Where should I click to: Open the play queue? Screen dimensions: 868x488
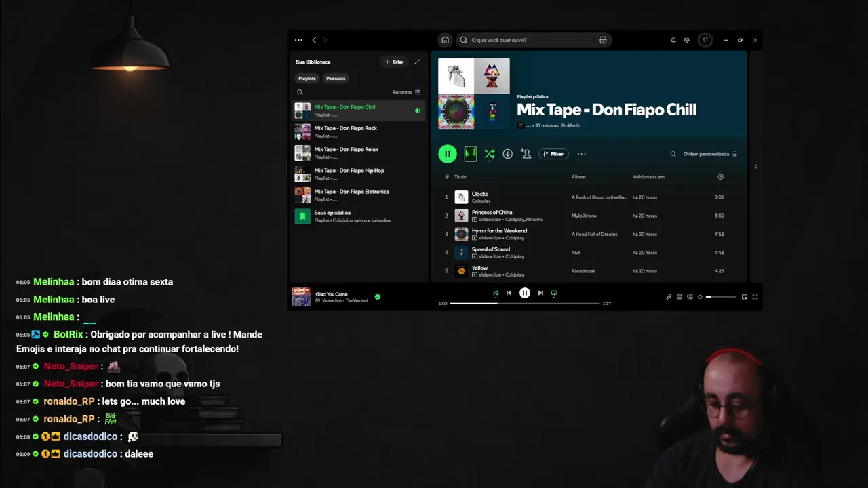coord(679,297)
